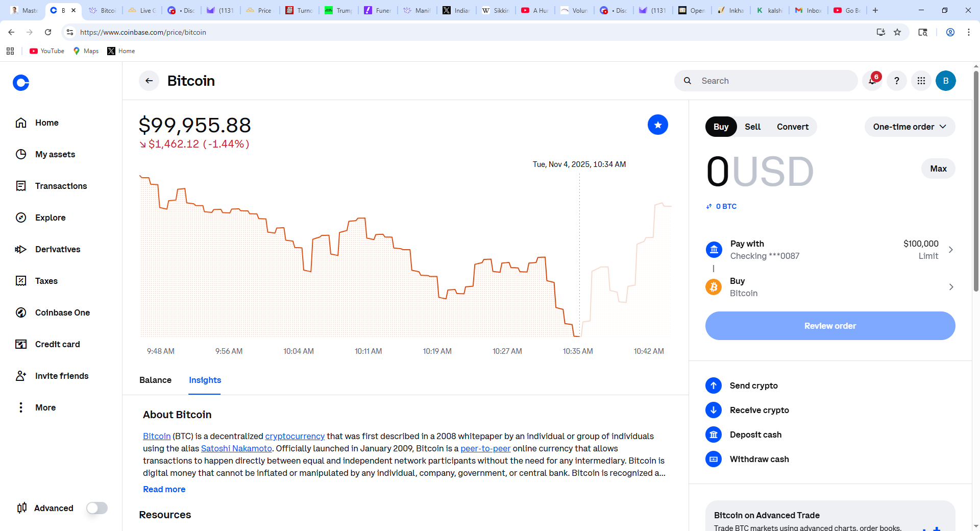Screen dimensions: 980x531
Task: Open the peer-to-peer link
Action: [x=485, y=448]
